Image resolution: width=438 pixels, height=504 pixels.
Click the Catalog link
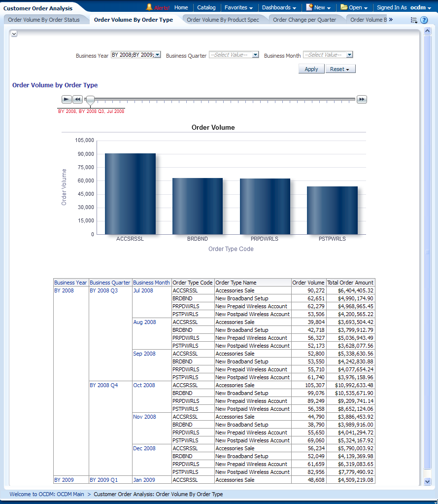(x=206, y=7)
